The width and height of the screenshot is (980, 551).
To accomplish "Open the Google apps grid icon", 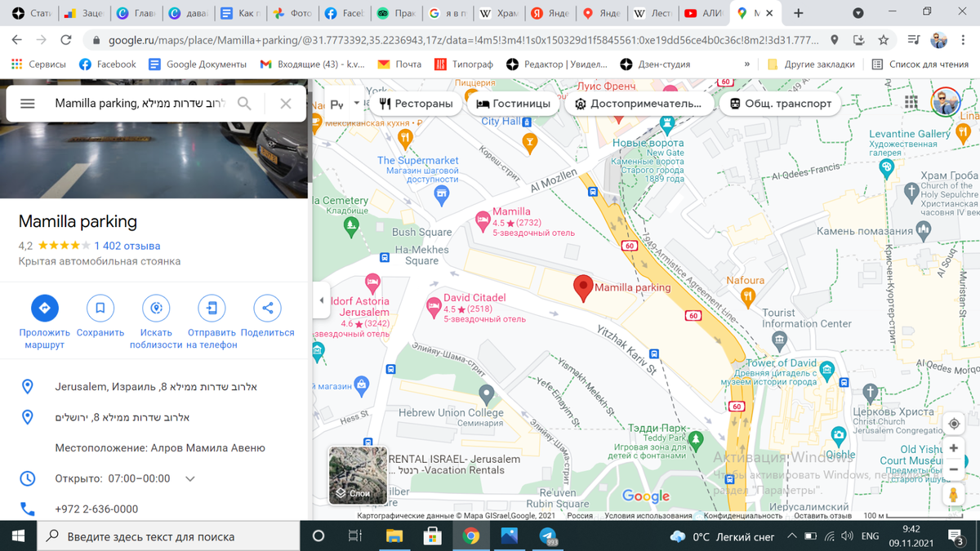I will [x=911, y=102].
